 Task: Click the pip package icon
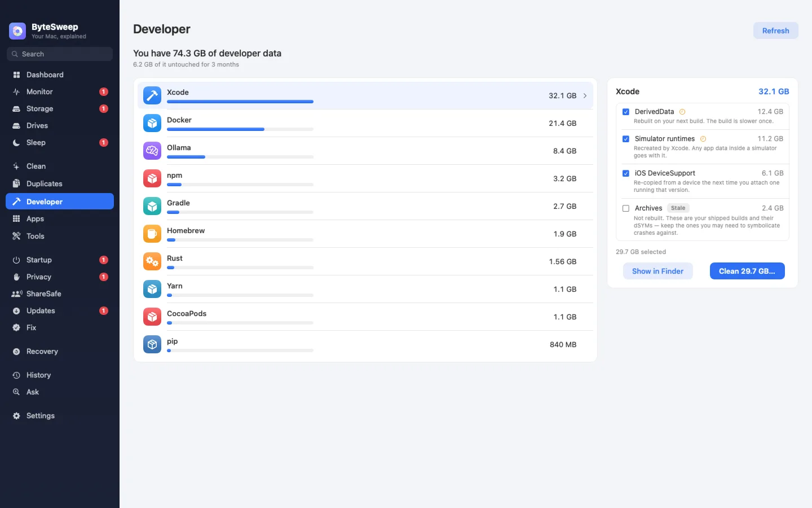pos(152,344)
